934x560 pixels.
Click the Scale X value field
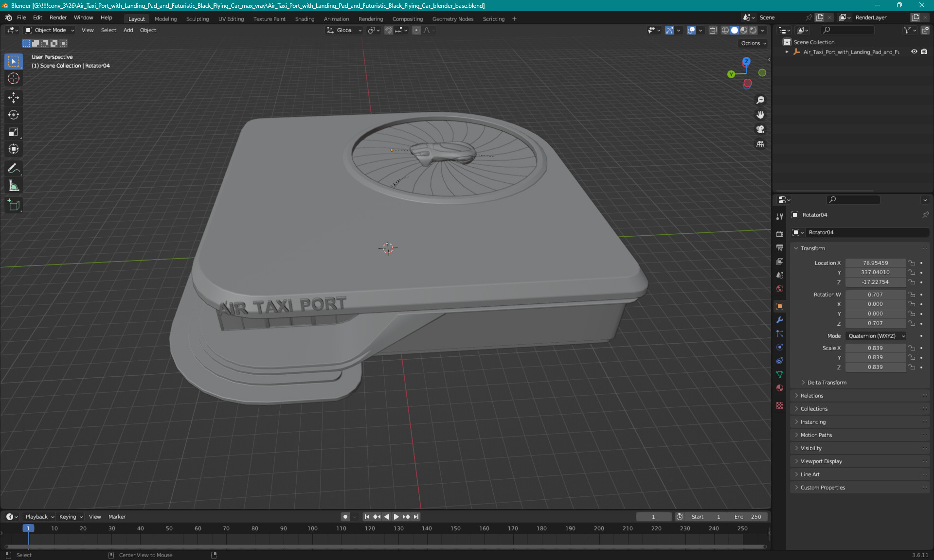point(875,348)
